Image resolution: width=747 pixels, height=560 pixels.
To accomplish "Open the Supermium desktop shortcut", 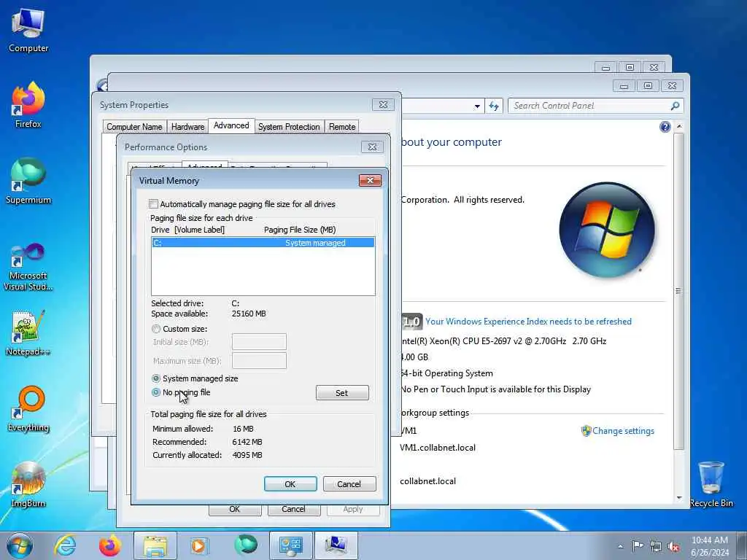I will click(28, 181).
